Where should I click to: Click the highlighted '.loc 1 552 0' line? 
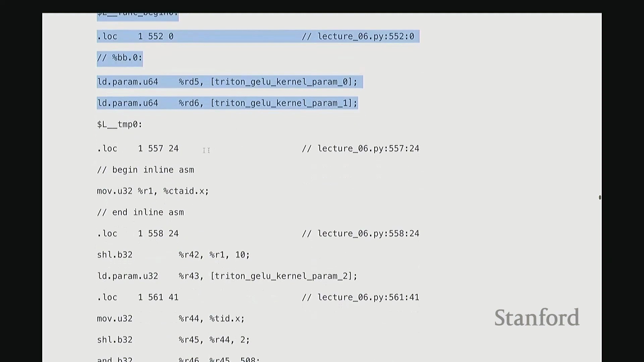click(x=135, y=36)
